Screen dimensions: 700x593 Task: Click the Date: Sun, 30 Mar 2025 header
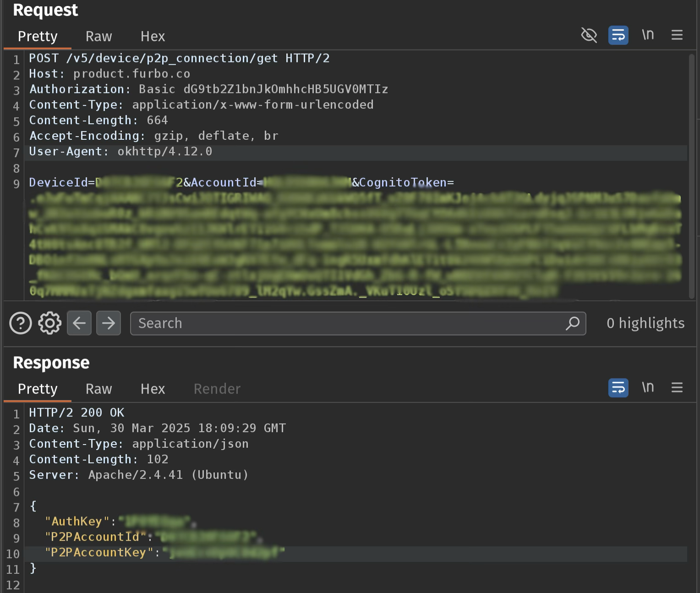click(158, 428)
